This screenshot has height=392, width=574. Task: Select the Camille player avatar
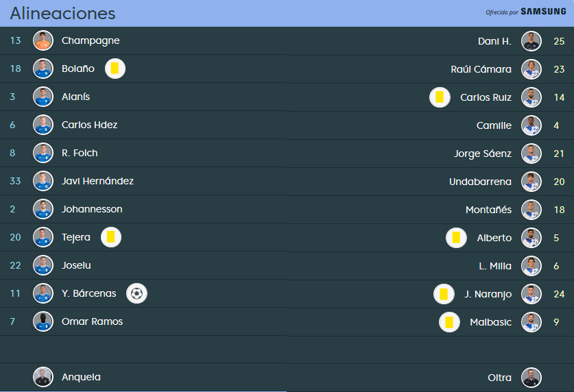pyautogui.click(x=531, y=125)
